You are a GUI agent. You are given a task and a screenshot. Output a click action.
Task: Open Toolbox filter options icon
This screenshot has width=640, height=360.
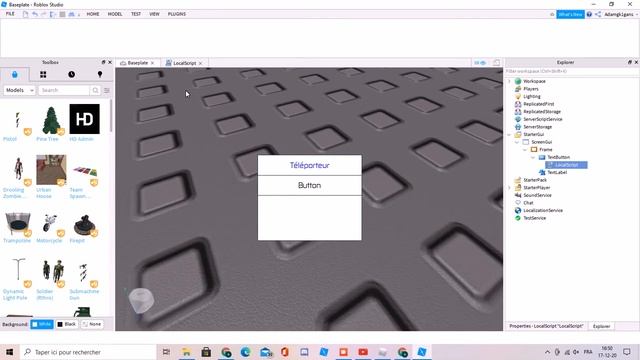tap(107, 90)
